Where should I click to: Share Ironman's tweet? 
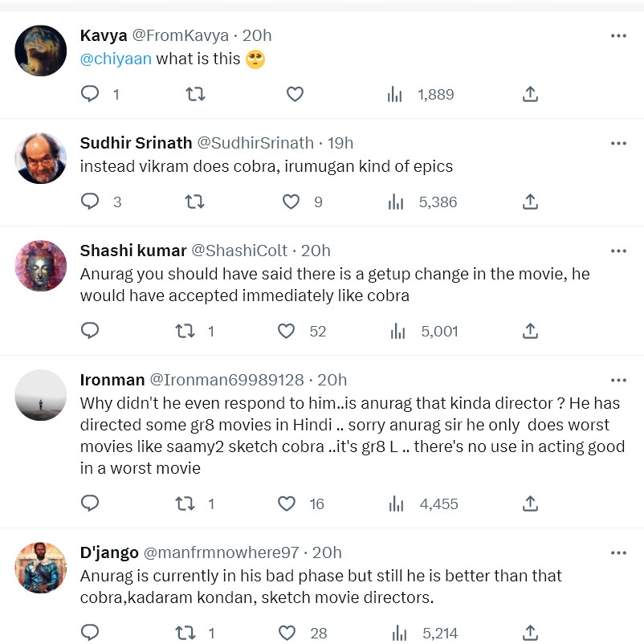pos(530,503)
